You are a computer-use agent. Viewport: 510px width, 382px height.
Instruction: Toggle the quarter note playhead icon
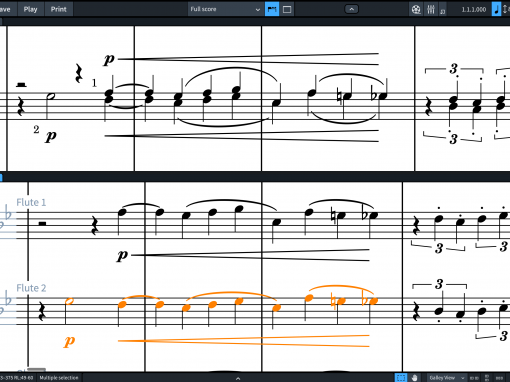[x=497, y=9]
